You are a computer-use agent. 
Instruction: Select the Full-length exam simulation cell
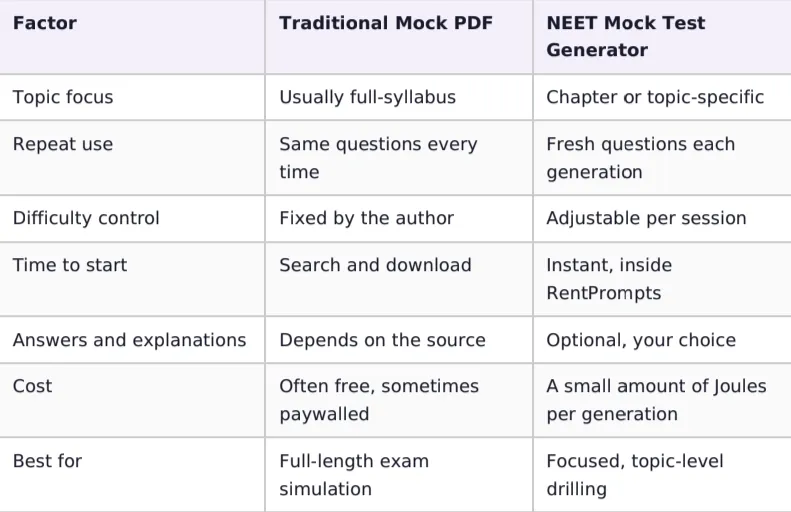click(354, 475)
